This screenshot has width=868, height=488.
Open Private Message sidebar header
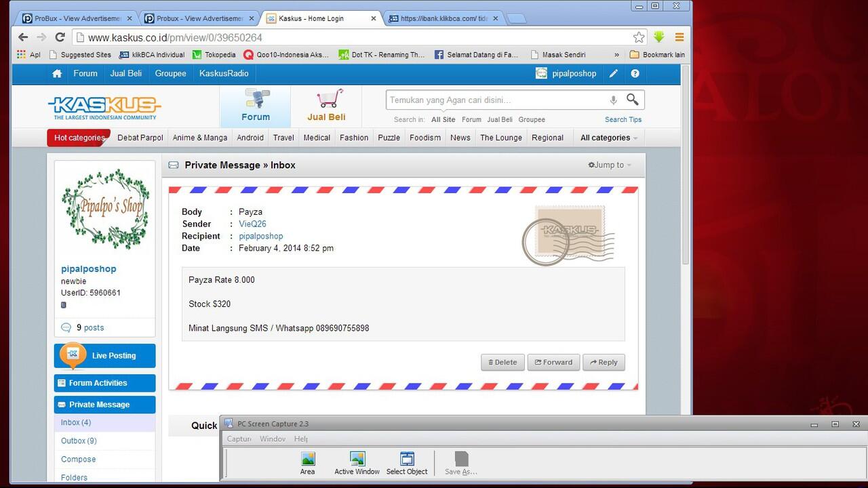[105, 405]
